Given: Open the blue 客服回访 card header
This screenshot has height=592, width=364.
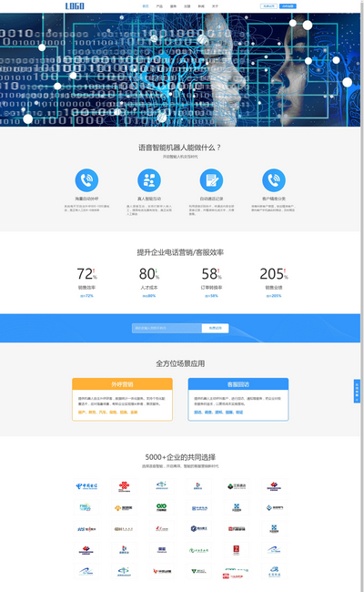Looking at the screenshot, I should coord(238,384).
